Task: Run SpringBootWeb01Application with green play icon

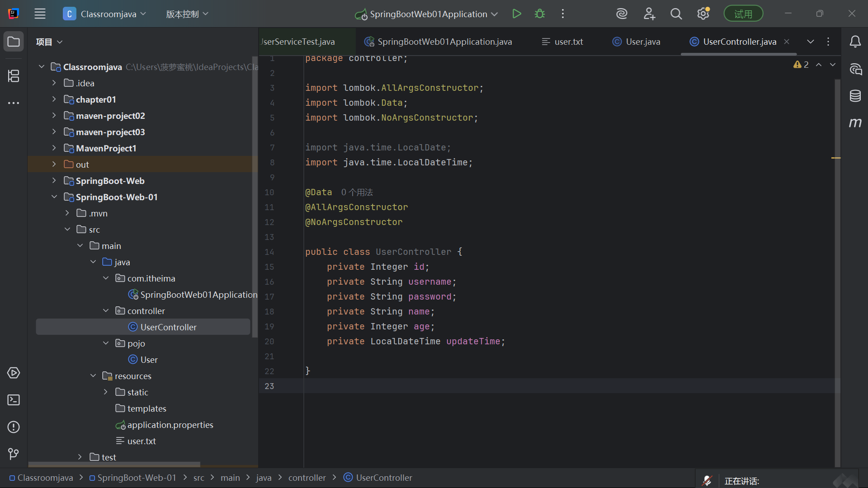Action: [x=517, y=14]
